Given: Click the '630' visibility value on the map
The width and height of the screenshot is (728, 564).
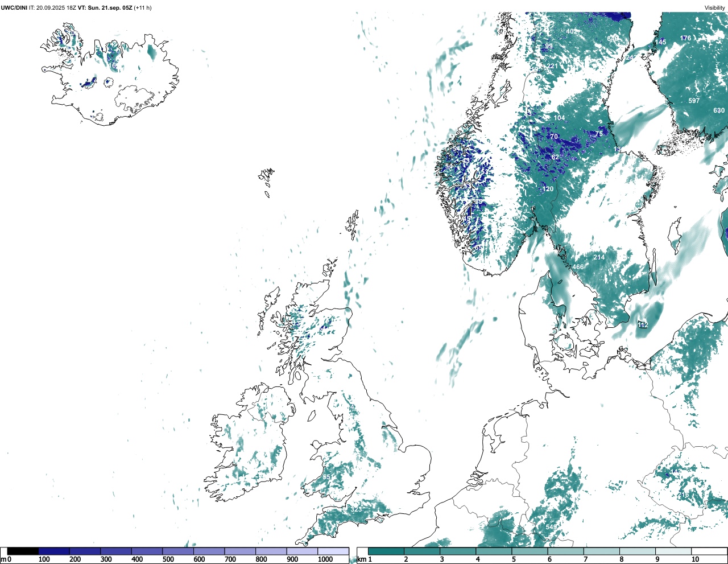Looking at the screenshot, I should coord(719,110).
